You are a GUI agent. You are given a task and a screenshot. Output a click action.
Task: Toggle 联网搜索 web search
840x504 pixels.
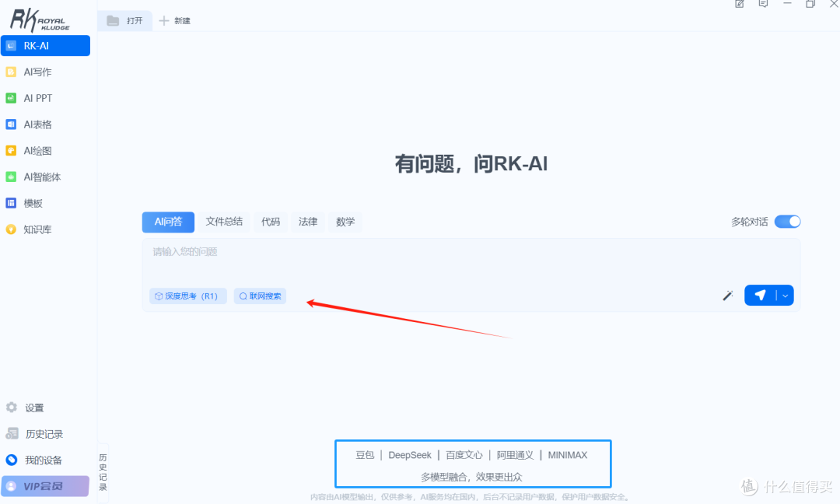tap(260, 296)
